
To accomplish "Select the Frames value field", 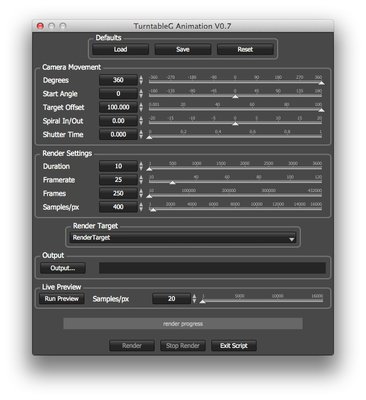I will pos(118,193).
